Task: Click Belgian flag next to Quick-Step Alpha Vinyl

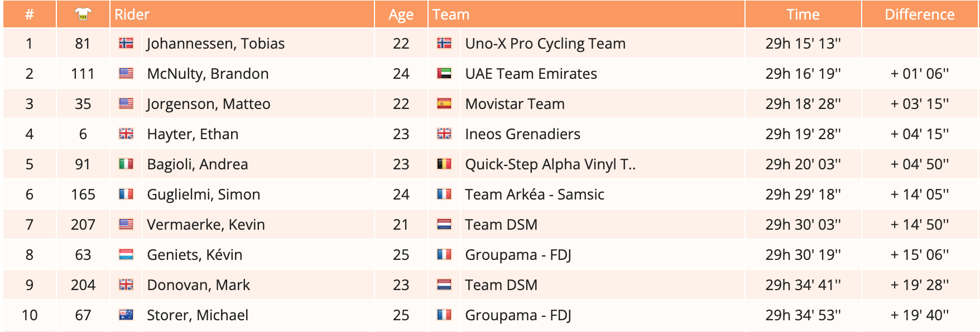Action: click(444, 164)
